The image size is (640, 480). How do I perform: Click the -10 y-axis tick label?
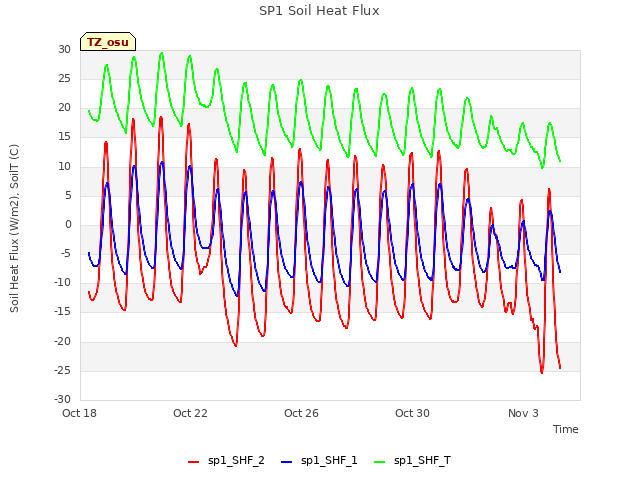point(62,283)
